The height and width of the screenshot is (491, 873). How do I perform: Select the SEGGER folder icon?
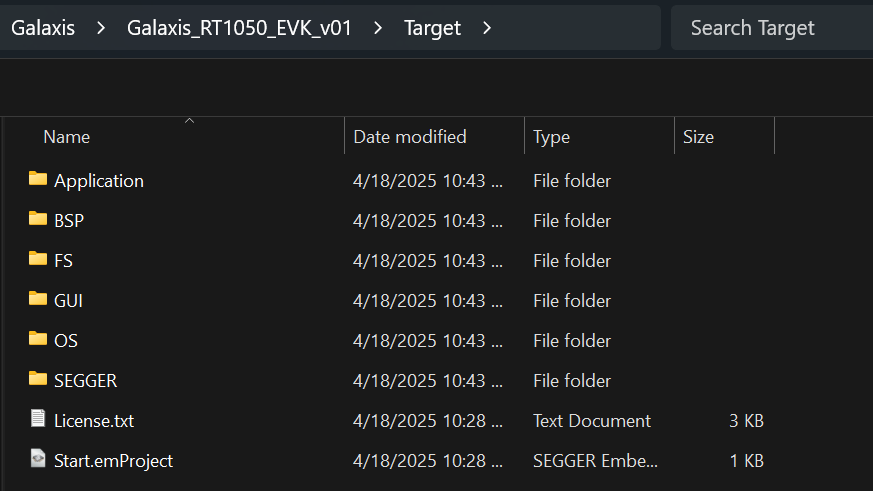click(38, 379)
